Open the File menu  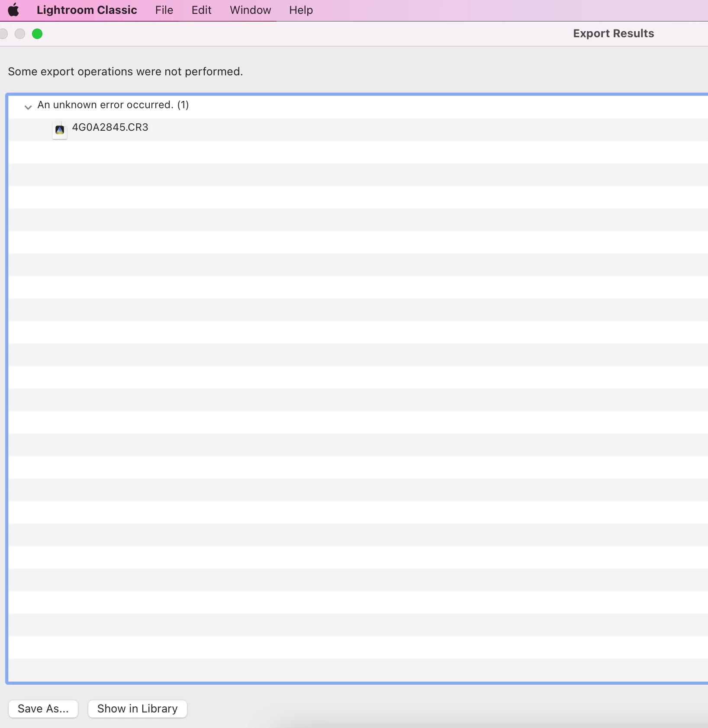click(164, 10)
